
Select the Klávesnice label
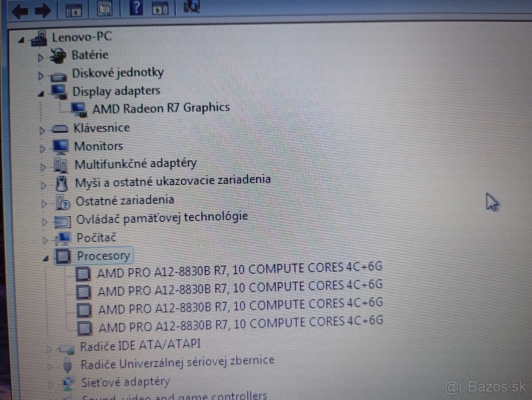pos(102,128)
